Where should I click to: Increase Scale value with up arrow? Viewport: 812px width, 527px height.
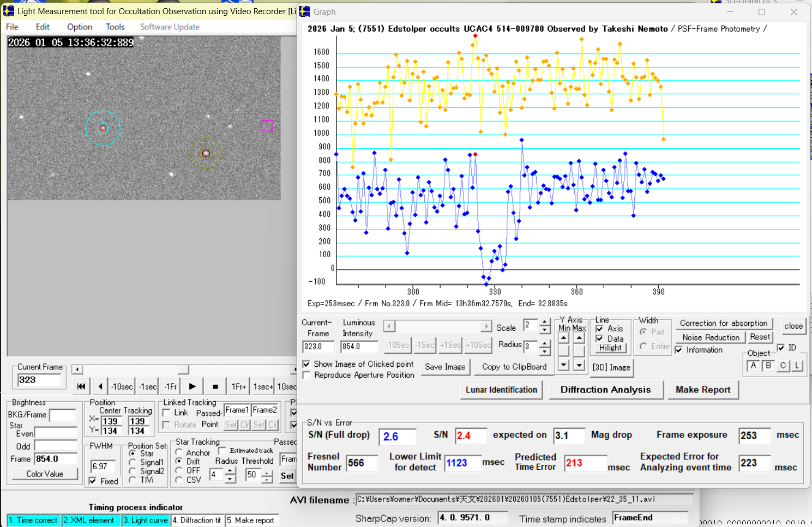(545, 323)
